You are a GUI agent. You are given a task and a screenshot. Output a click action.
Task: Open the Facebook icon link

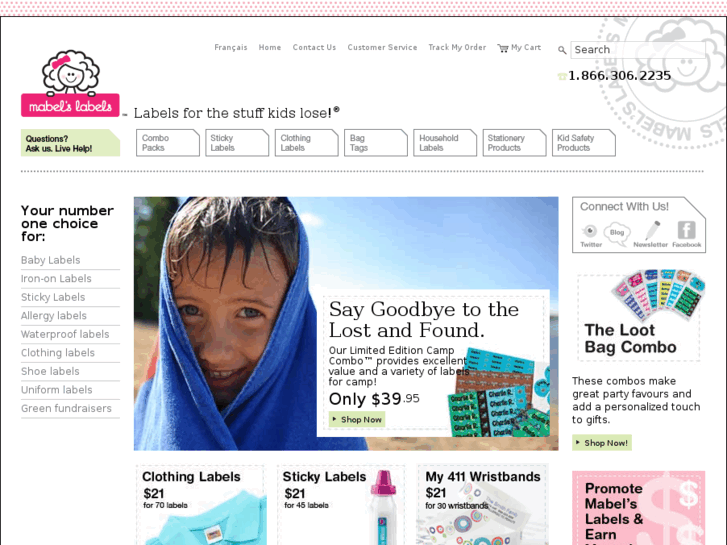click(686, 230)
